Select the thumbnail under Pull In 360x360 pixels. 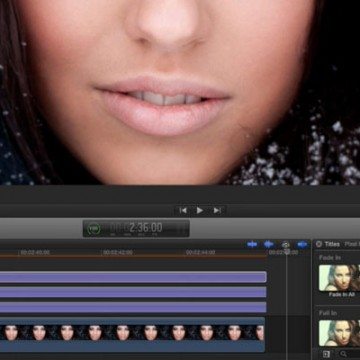pyautogui.click(x=339, y=333)
